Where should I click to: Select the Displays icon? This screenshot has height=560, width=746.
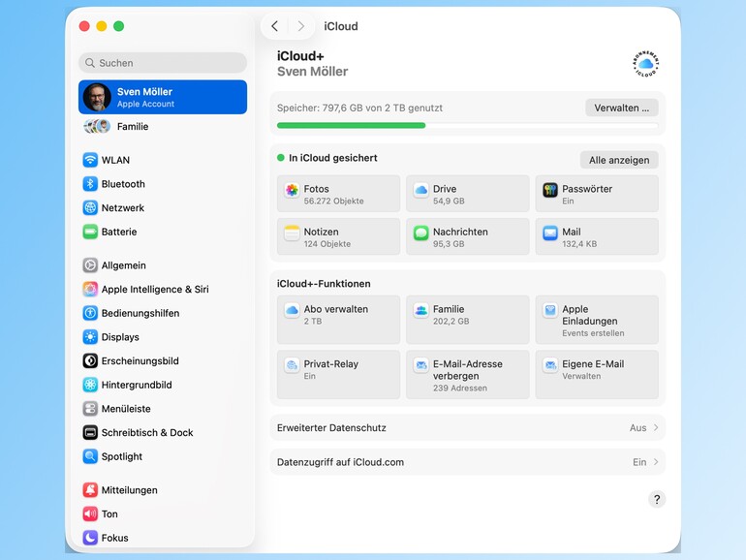tap(90, 337)
